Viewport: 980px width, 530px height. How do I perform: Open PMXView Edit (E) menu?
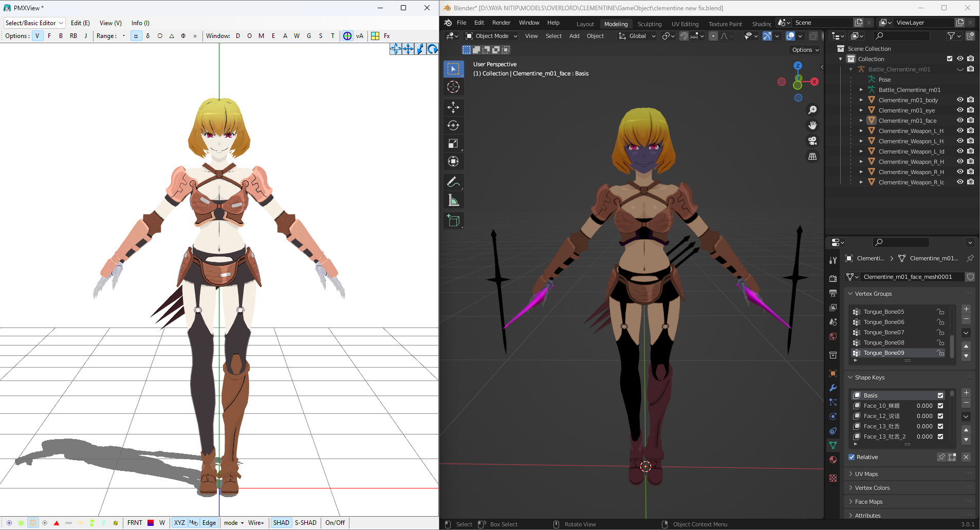pyautogui.click(x=80, y=23)
